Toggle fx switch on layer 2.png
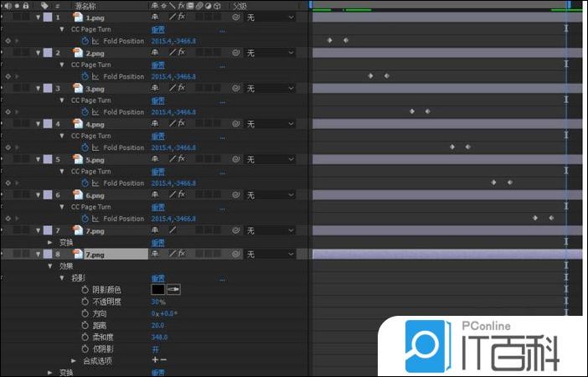The width and height of the screenshot is (588, 377). click(182, 52)
